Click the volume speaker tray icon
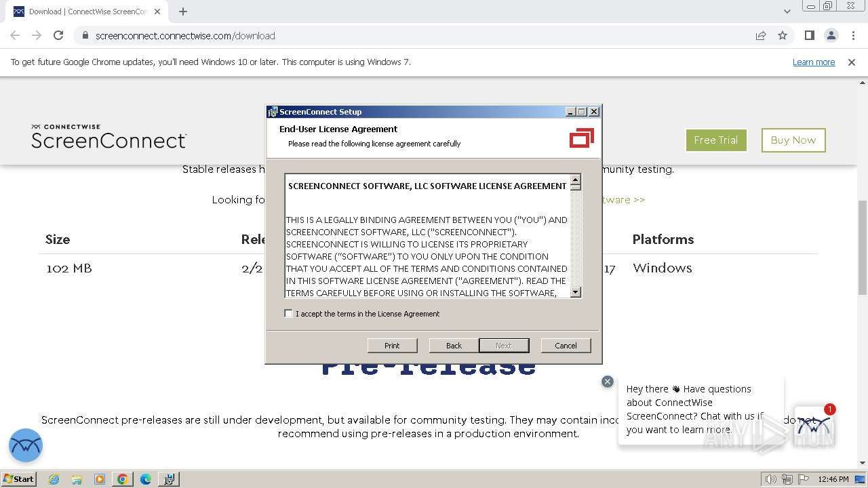The height and width of the screenshot is (488, 868). coord(771,479)
